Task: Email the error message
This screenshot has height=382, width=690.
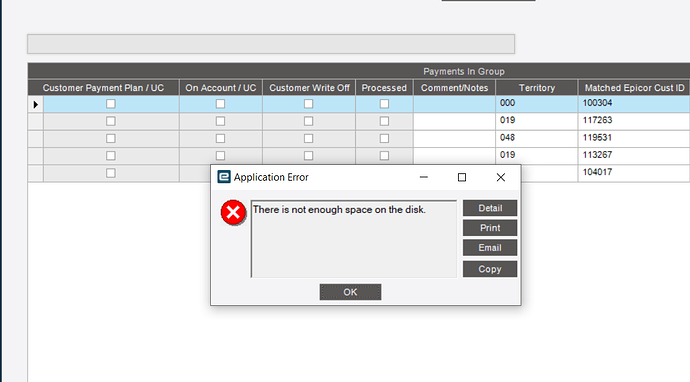Action: click(x=490, y=248)
